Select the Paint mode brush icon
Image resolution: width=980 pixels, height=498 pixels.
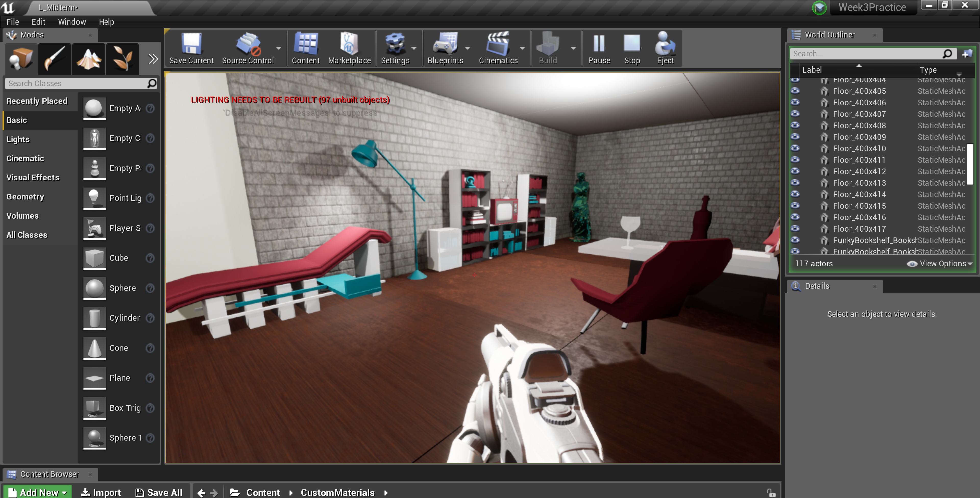[55, 59]
